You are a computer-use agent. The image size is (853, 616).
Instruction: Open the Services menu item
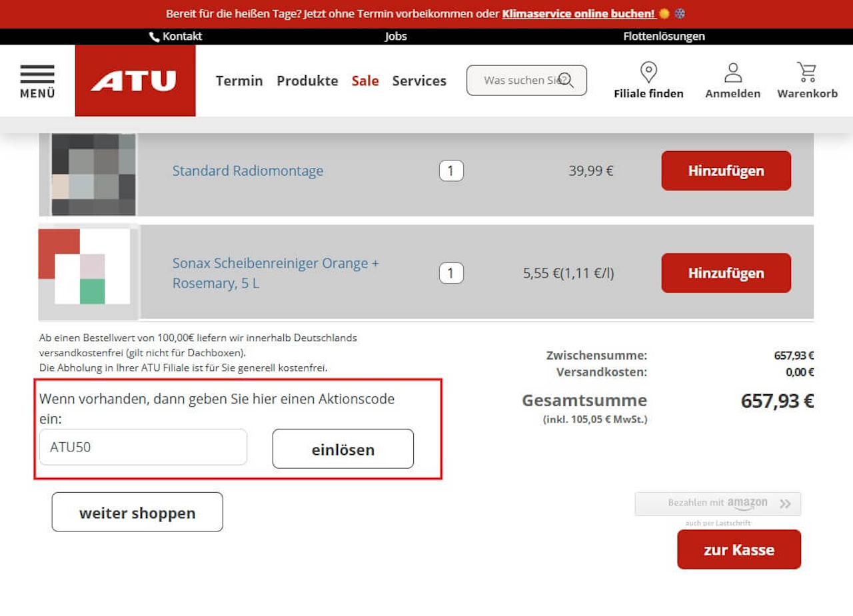[x=419, y=81]
